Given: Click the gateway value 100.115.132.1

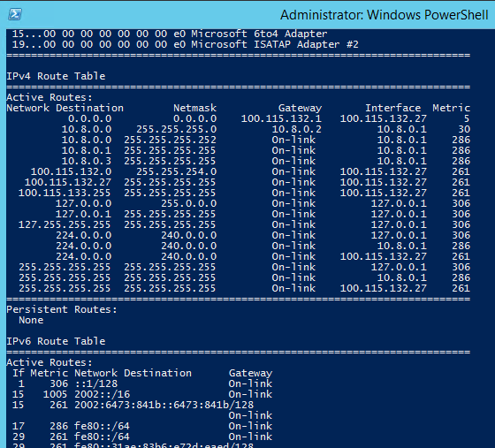Looking at the screenshot, I should (x=281, y=119).
